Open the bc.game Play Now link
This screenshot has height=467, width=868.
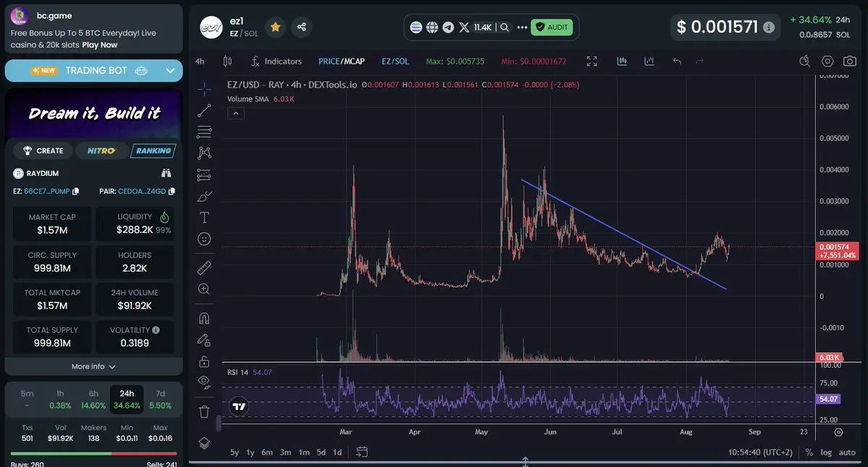tap(100, 45)
